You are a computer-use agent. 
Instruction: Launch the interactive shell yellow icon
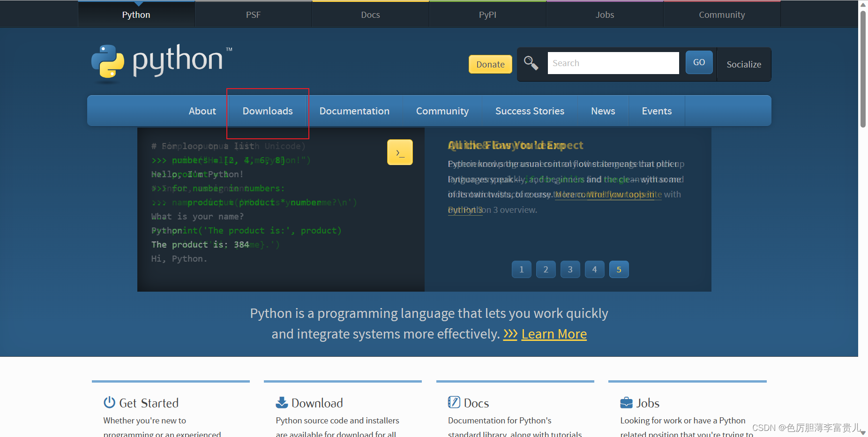tap(400, 152)
